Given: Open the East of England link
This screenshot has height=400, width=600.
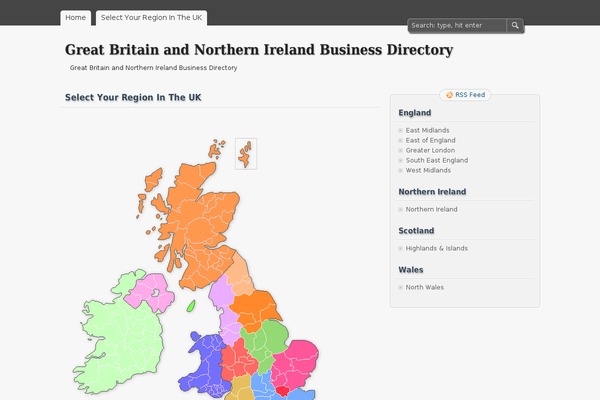Looking at the screenshot, I should [x=430, y=140].
